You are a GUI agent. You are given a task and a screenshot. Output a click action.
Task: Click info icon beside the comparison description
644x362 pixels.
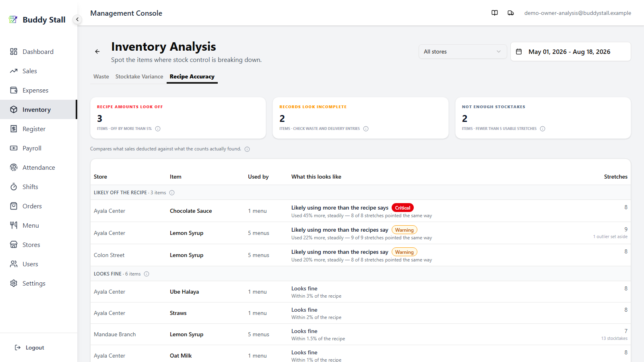tap(247, 149)
